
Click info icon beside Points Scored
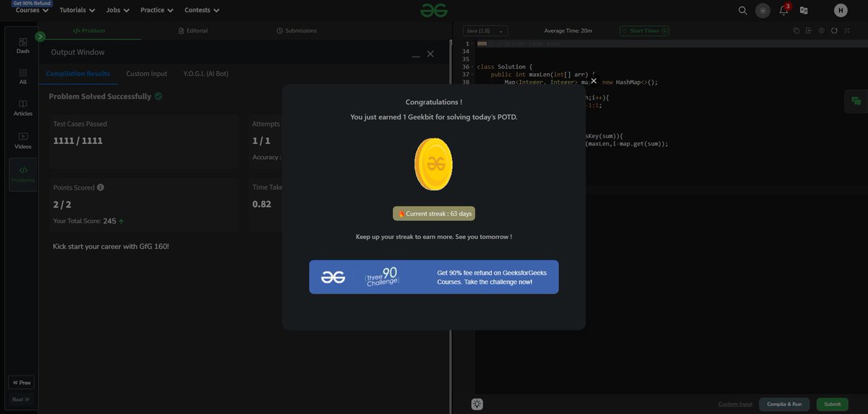click(101, 187)
